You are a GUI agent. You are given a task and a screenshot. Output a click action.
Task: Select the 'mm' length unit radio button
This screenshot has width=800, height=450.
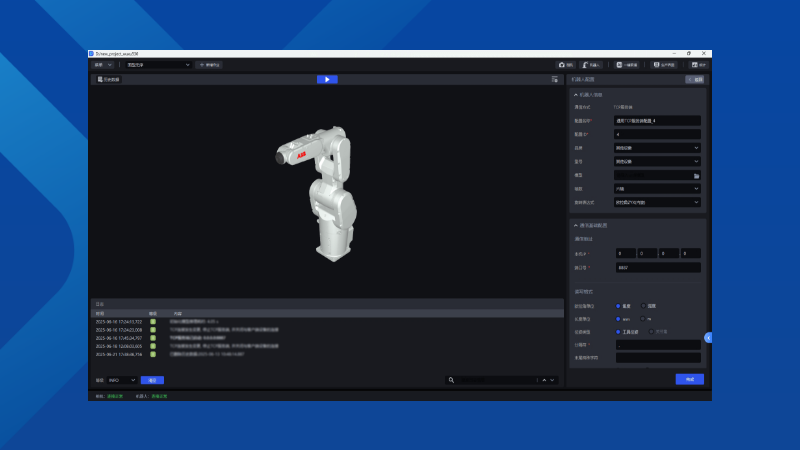(x=619, y=319)
